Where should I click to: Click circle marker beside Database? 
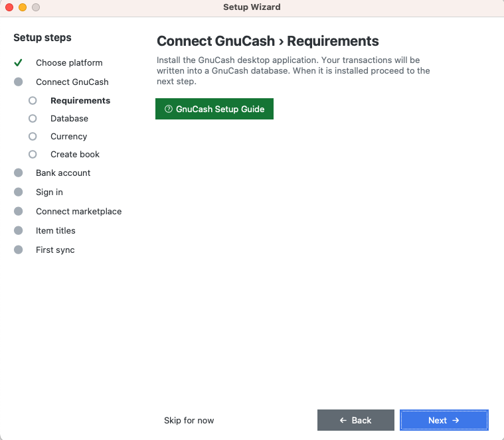pyautogui.click(x=33, y=119)
